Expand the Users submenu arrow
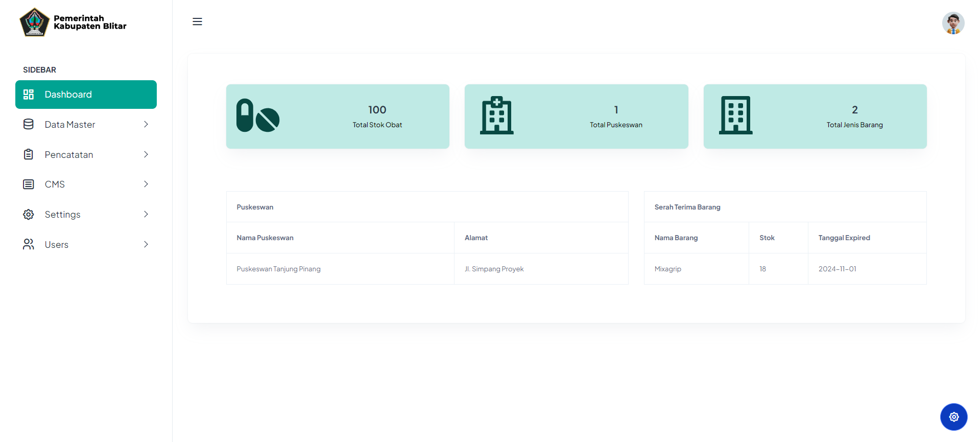Viewport: 980px width, 442px height. [146, 244]
